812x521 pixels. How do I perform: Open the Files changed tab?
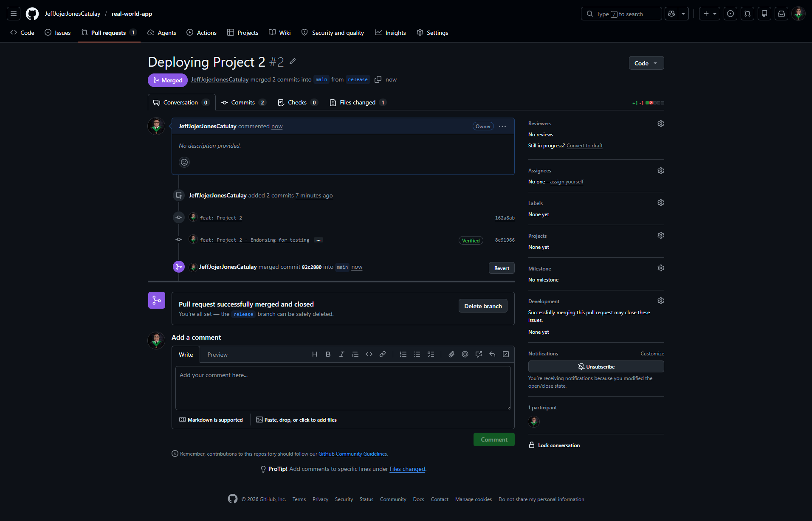tap(358, 102)
